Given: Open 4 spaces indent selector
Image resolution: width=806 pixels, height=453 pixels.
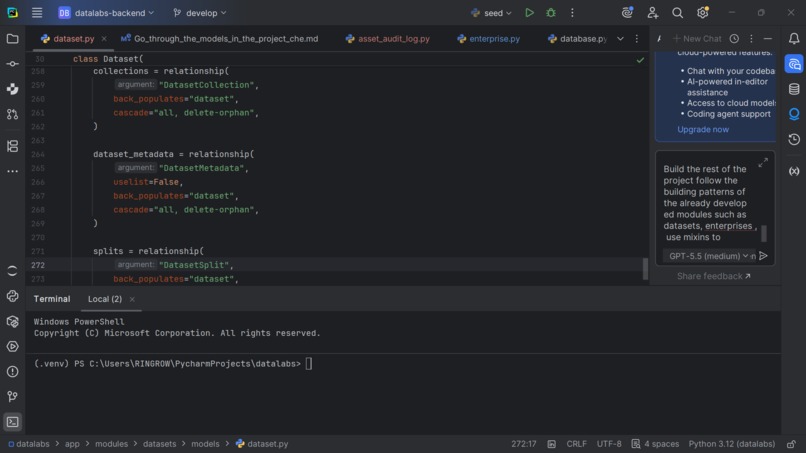Looking at the screenshot, I should 655,444.
